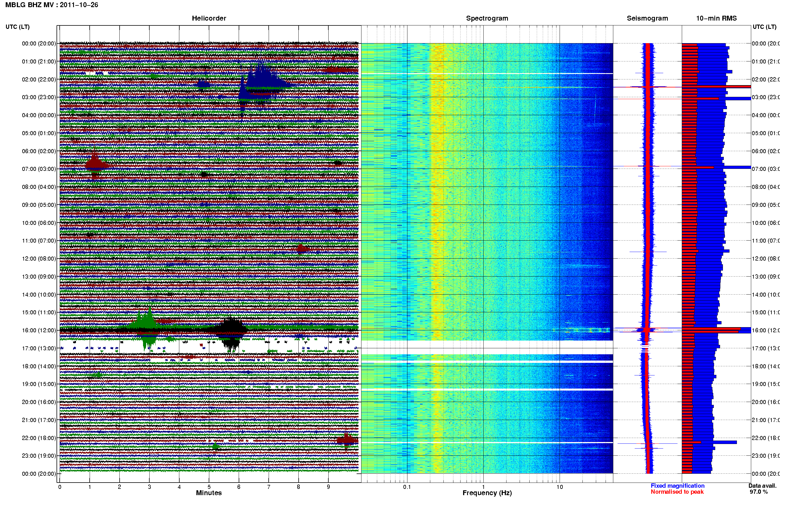812x508 pixels.
Task: Click the '07:00 (03:00)' left time label
Action: 39,169
